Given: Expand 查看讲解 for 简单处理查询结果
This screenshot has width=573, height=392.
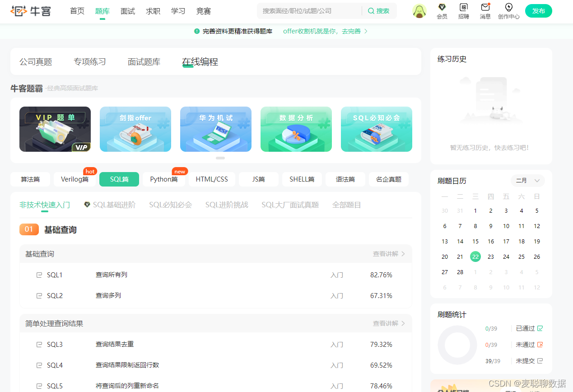Looking at the screenshot, I should click(389, 323).
